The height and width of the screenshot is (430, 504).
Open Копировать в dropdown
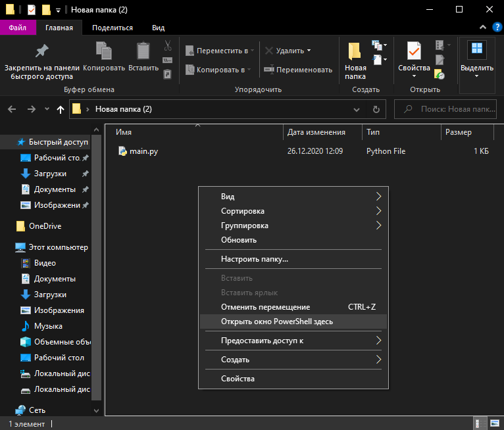click(218, 70)
